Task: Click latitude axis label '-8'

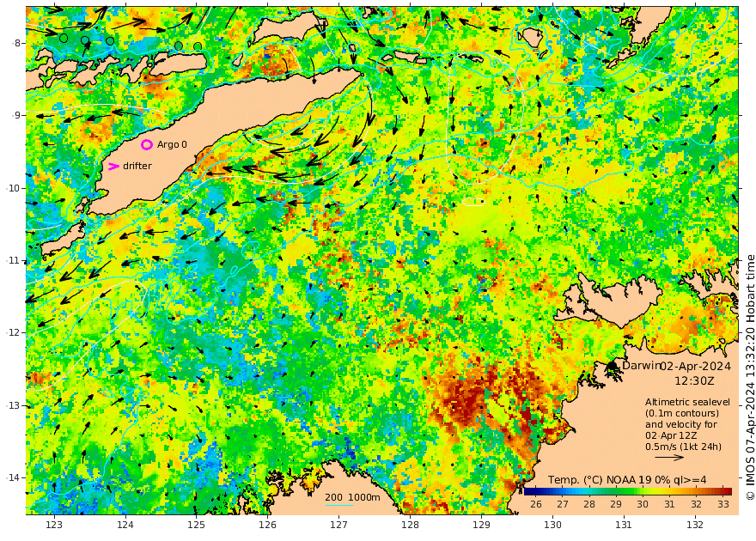Action: coord(15,43)
